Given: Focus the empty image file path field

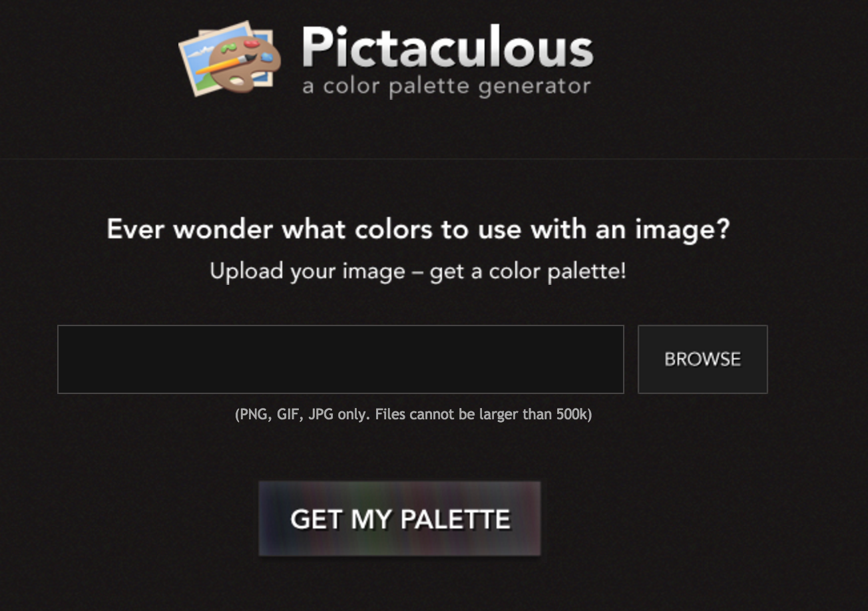Looking at the screenshot, I should (x=341, y=359).
